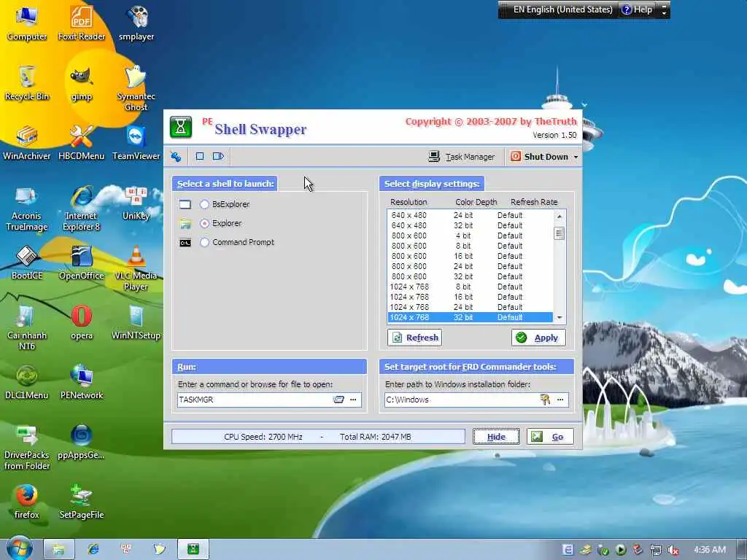This screenshot has height=560, width=747.
Task: Select the BootICE desktop icon
Action: [x=27, y=262]
